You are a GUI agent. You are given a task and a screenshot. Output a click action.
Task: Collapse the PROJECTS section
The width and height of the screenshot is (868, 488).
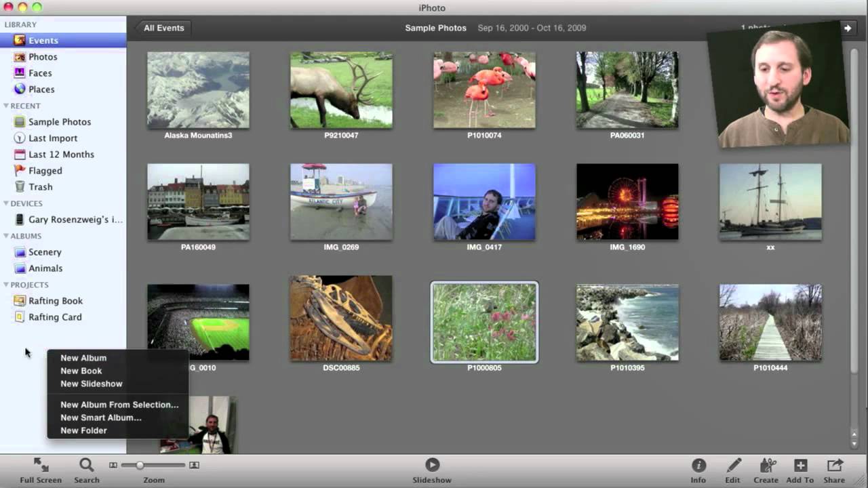6,285
